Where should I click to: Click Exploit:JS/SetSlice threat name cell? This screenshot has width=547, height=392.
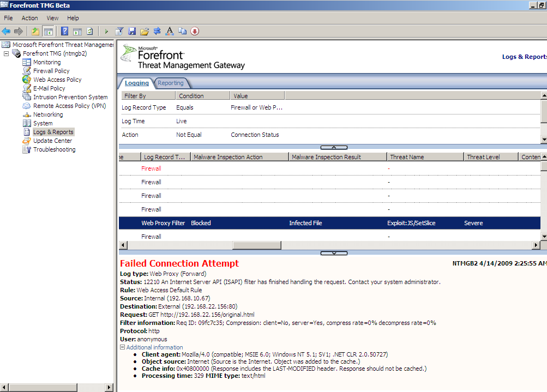411,223
